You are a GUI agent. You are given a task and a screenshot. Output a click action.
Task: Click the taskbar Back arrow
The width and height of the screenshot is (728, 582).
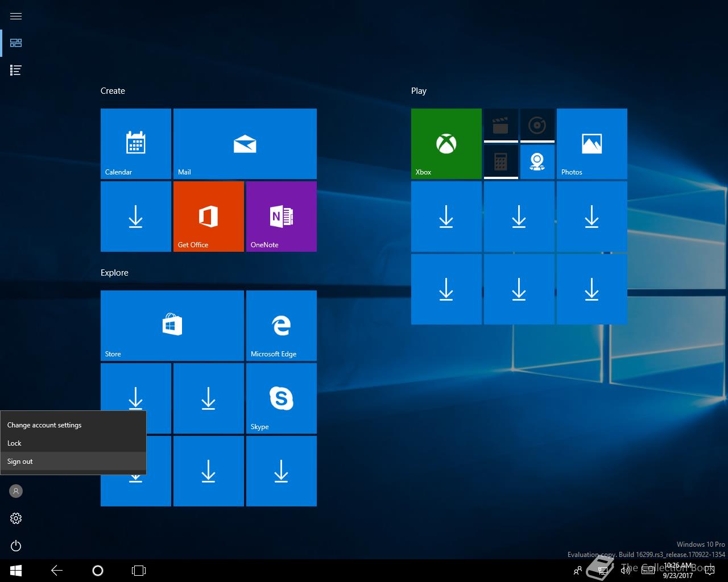[x=57, y=571]
